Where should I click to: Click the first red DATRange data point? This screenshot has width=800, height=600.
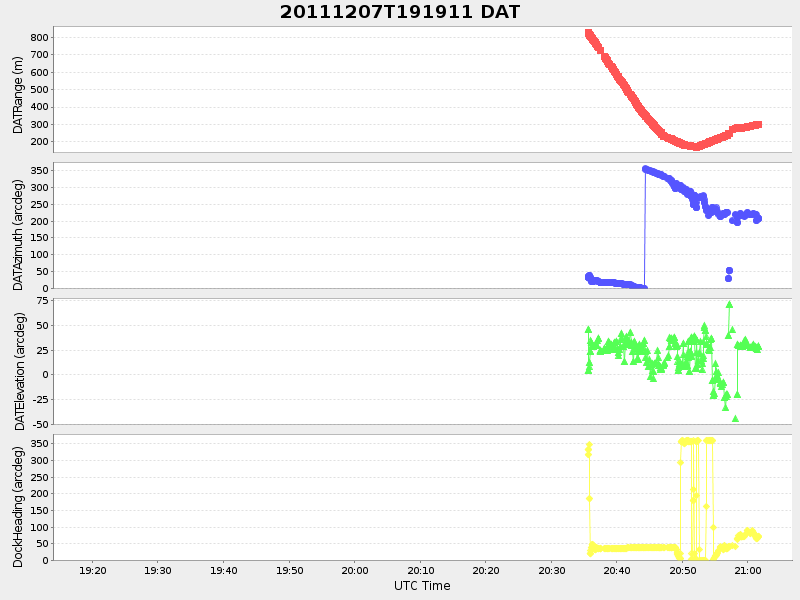click(x=588, y=33)
